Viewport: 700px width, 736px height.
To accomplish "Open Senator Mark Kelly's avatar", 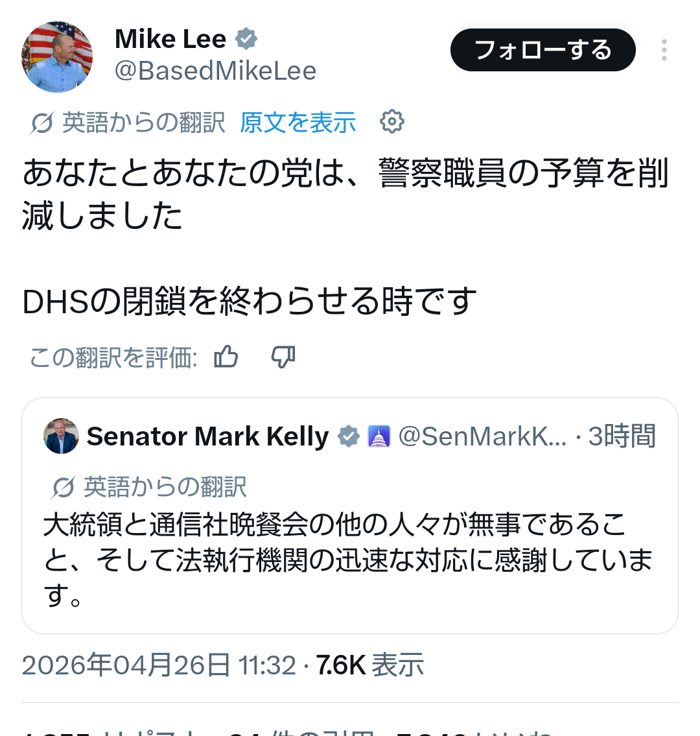I will click(62, 436).
